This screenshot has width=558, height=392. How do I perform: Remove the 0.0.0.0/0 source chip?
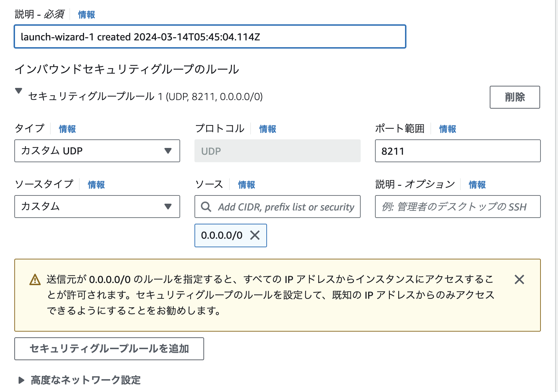tap(255, 235)
